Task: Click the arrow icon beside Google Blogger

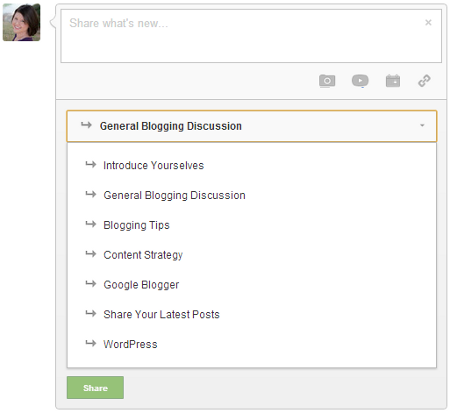Action: click(x=91, y=283)
